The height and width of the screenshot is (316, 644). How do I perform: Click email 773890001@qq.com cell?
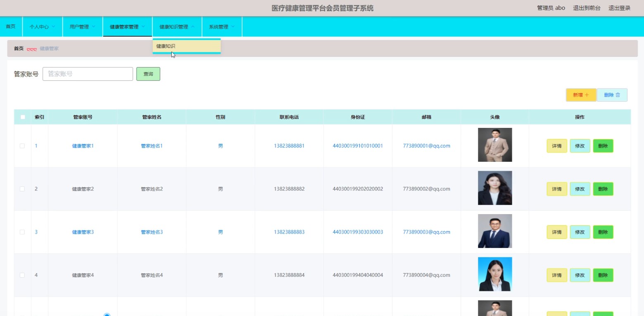tap(426, 146)
